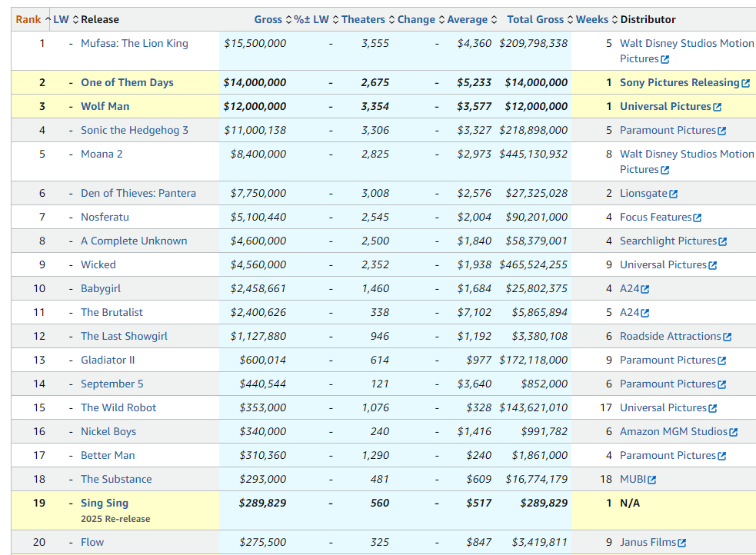Click the Nosferatu movie link
Viewport: 756px width, 555px height.
(x=105, y=217)
